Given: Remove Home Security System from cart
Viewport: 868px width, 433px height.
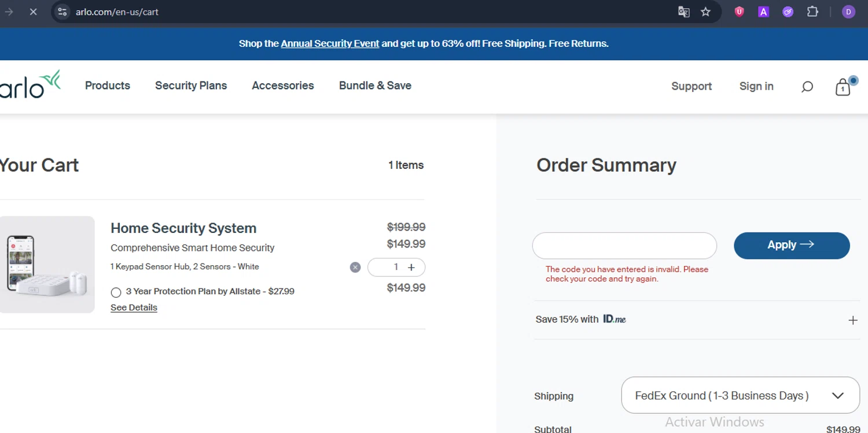Looking at the screenshot, I should pos(355,267).
